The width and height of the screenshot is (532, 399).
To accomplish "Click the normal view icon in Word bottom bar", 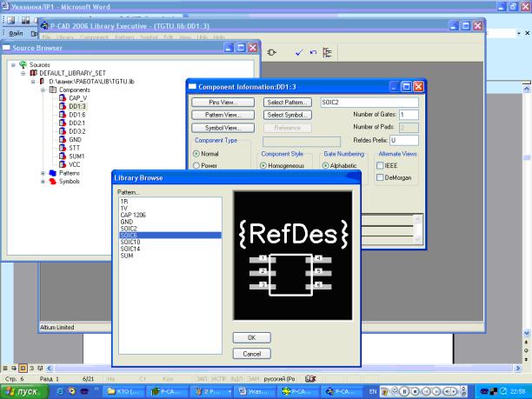I will (x=5, y=368).
